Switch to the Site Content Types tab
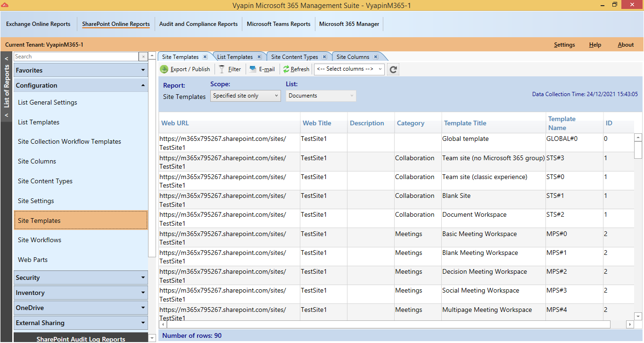644x343 pixels. [295, 57]
